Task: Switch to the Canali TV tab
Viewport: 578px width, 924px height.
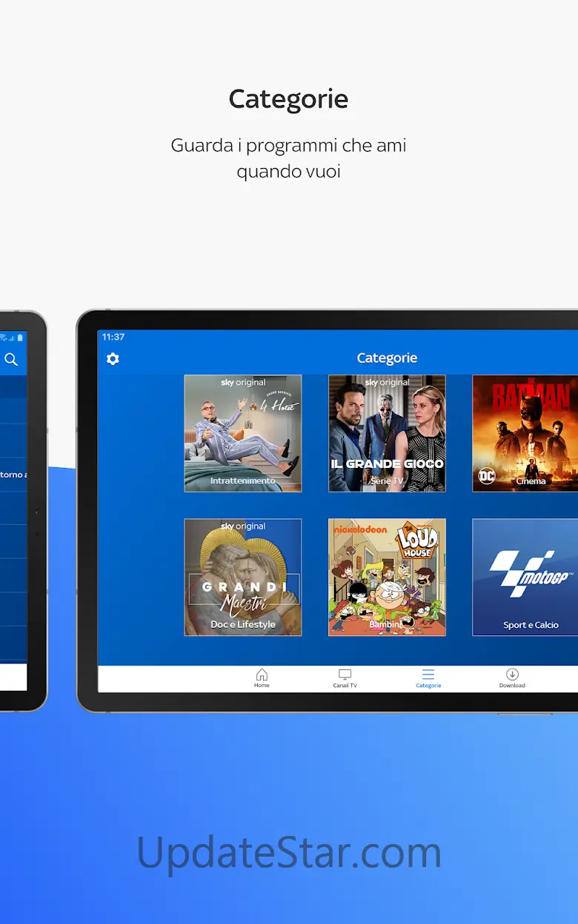Action: tap(345, 678)
